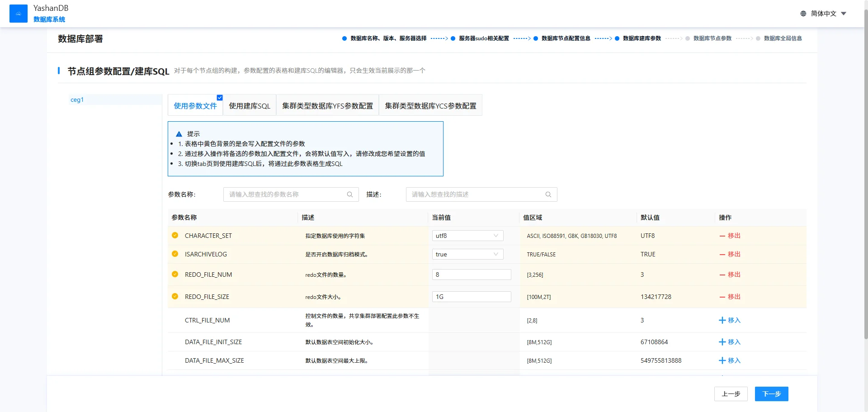Go back with the 上一步 button
This screenshot has height=412, width=868.
click(x=731, y=394)
